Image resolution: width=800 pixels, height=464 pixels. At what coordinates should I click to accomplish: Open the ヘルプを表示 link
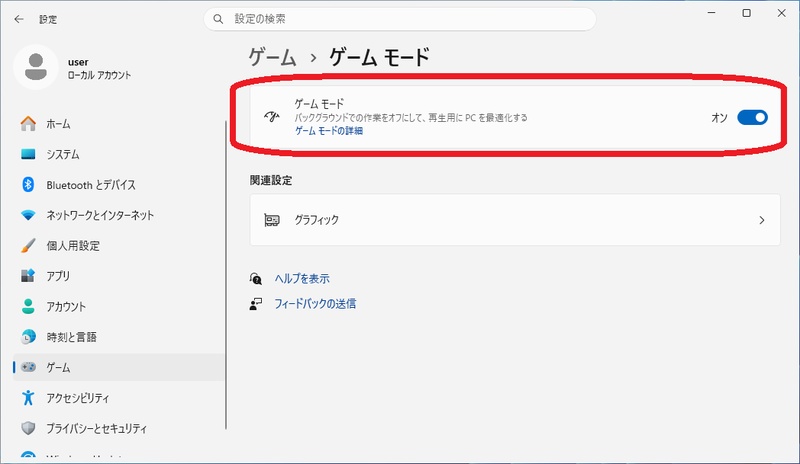(x=302, y=278)
